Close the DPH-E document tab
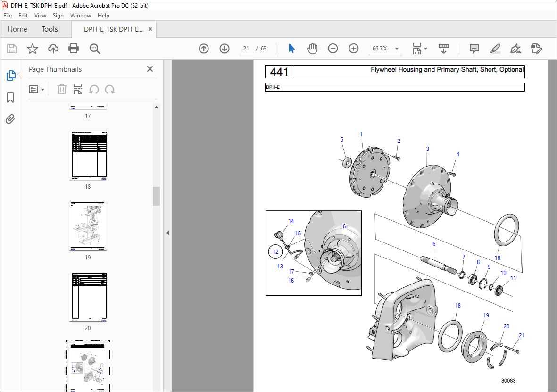This screenshot has height=392, width=557. (150, 29)
